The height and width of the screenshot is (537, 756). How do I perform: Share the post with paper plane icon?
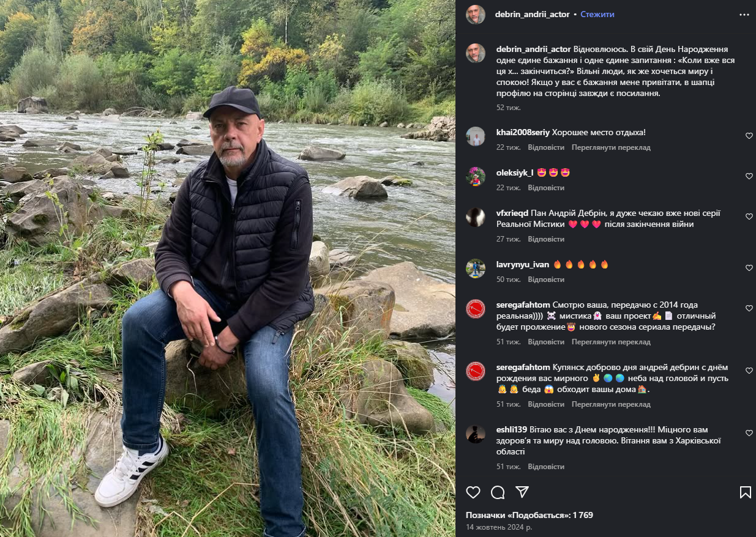point(522,492)
